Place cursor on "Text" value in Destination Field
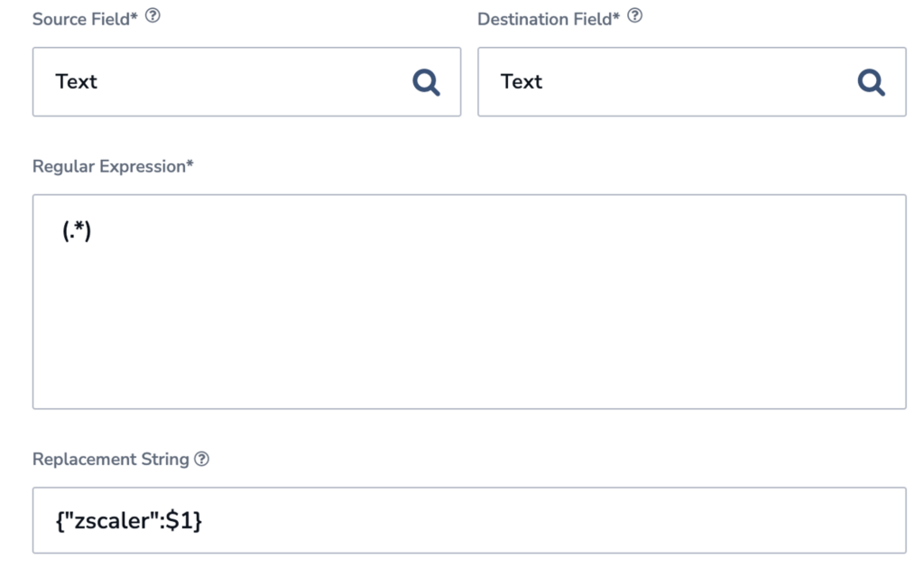 [521, 81]
